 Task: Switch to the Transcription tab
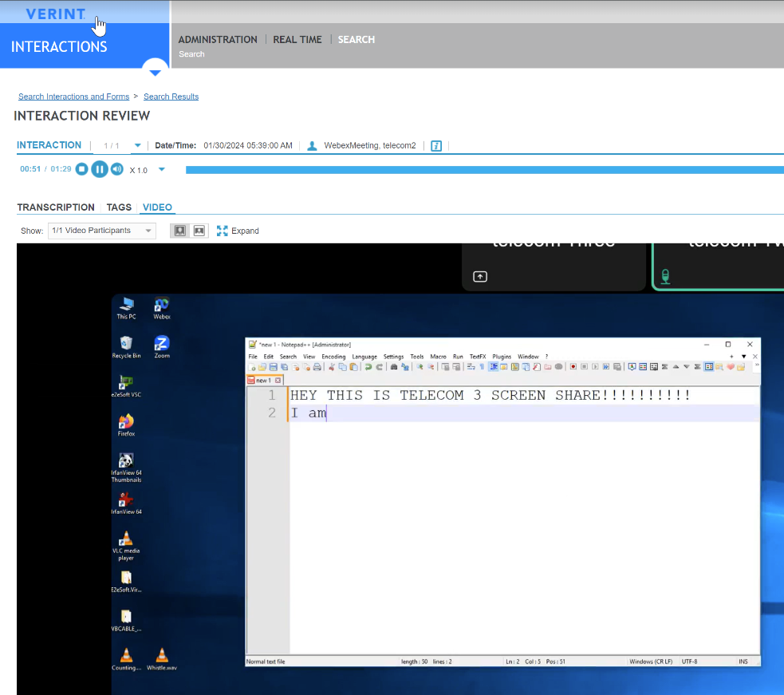[x=56, y=207]
